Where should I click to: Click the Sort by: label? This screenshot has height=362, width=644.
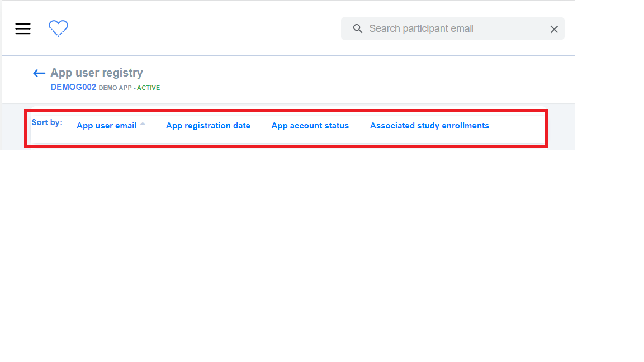click(47, 122)
